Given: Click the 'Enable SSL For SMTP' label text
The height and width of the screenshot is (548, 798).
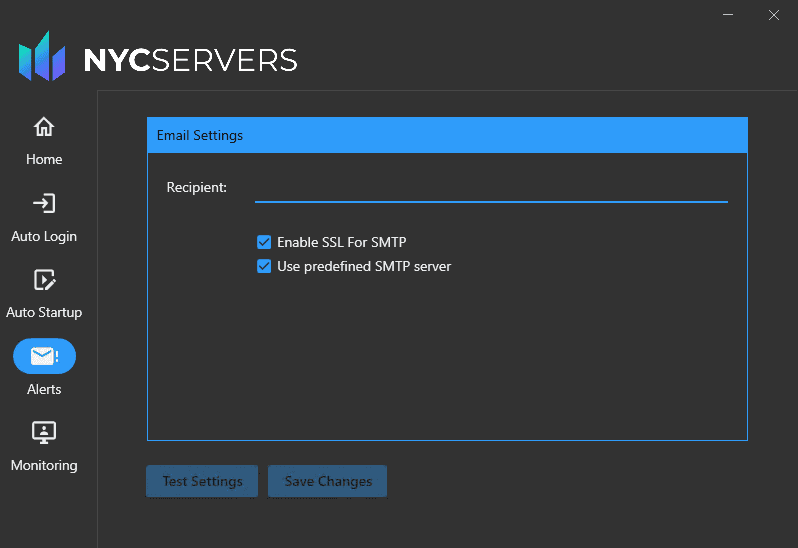Looking at the screenshot, I should click(341, 242).
